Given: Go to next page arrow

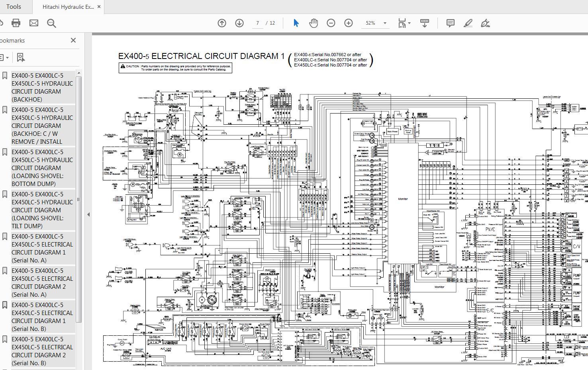Looking at the screenshot, I should (x=239, y=23).
